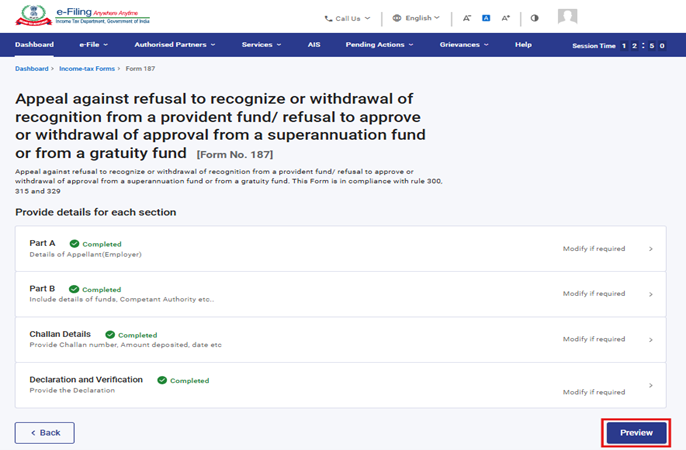
Task: Click the user profile avatar icon
Action: [x=567, y=17]
